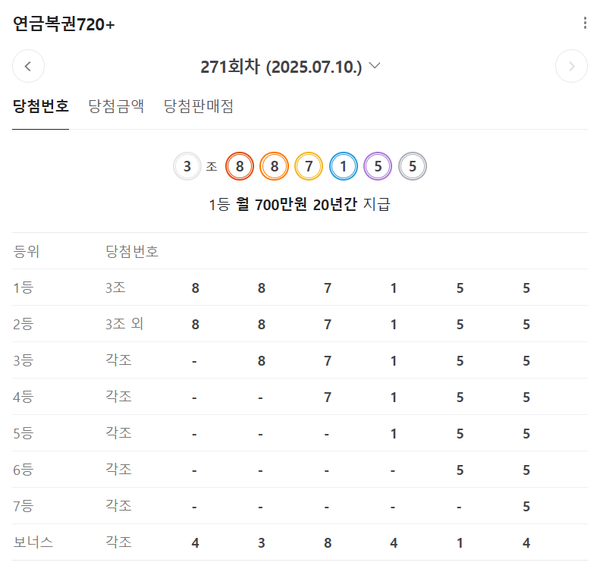
Task: Go to the previous draw round
Action: point(28,66)
